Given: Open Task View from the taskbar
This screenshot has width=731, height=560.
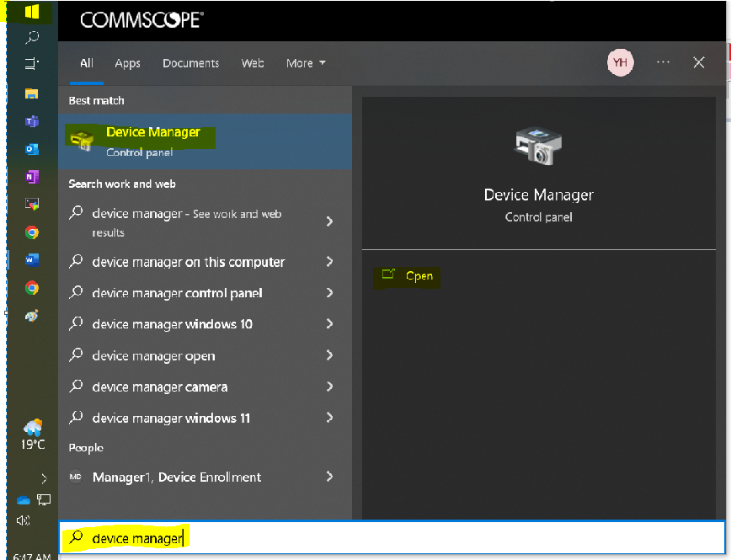Looking at the screenshot, I should 32,63.
